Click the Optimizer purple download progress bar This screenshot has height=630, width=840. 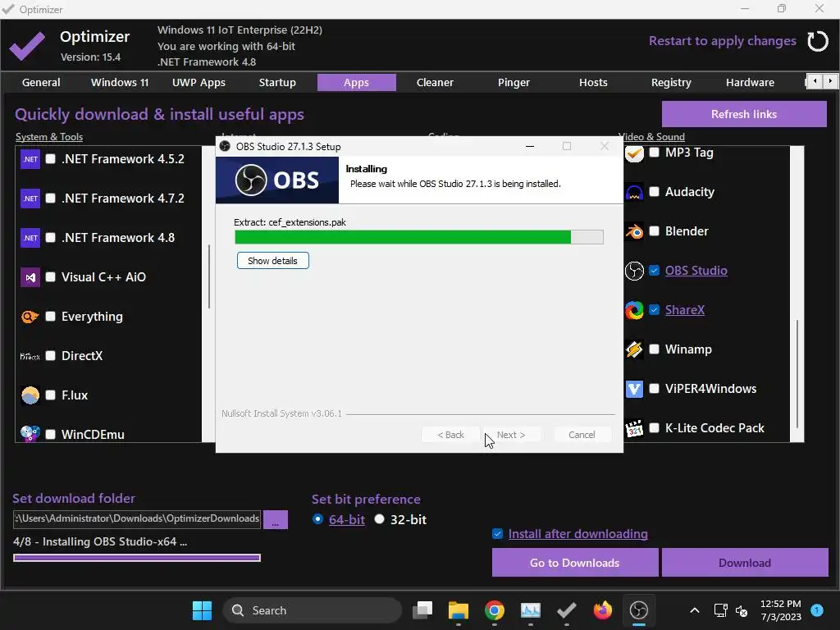pyautogui.click(x=137, y=558)
